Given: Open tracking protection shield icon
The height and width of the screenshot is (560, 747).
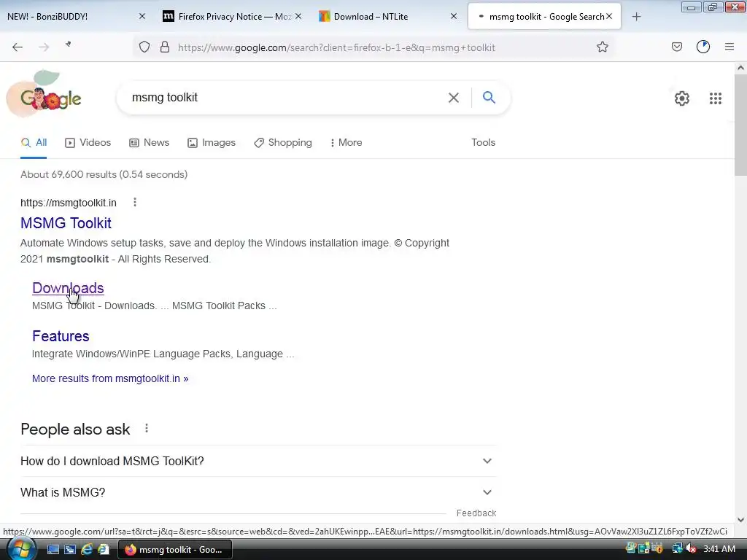Looking at the screenshot, I should (144, 47).
